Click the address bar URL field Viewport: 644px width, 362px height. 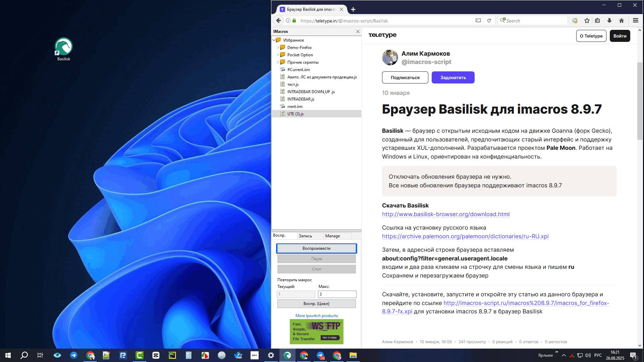pos(386,21)
